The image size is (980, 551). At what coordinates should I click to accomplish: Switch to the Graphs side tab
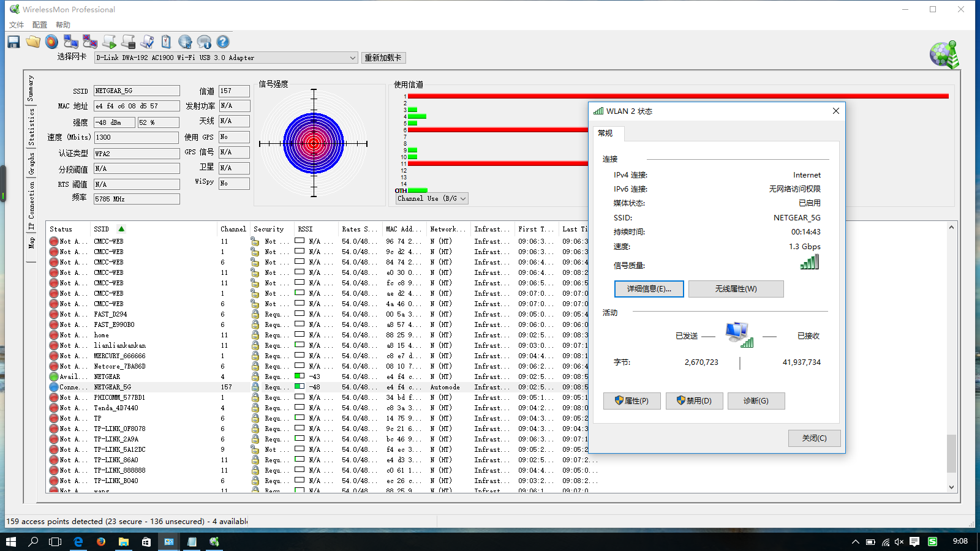coord(31,163)
